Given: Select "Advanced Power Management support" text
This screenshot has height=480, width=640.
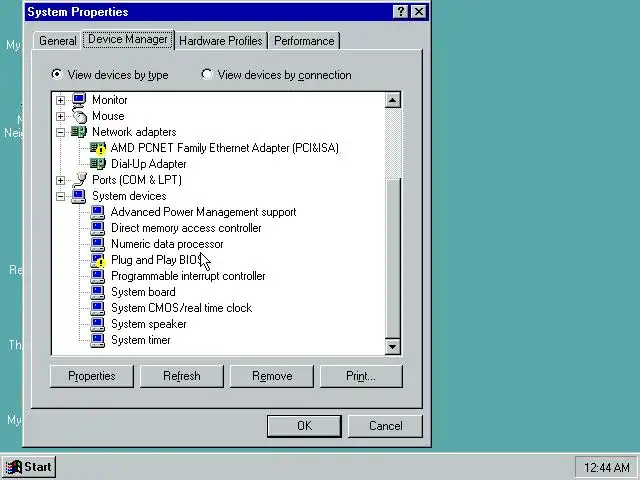Looking at the screenshot, I should pos(203,212).
